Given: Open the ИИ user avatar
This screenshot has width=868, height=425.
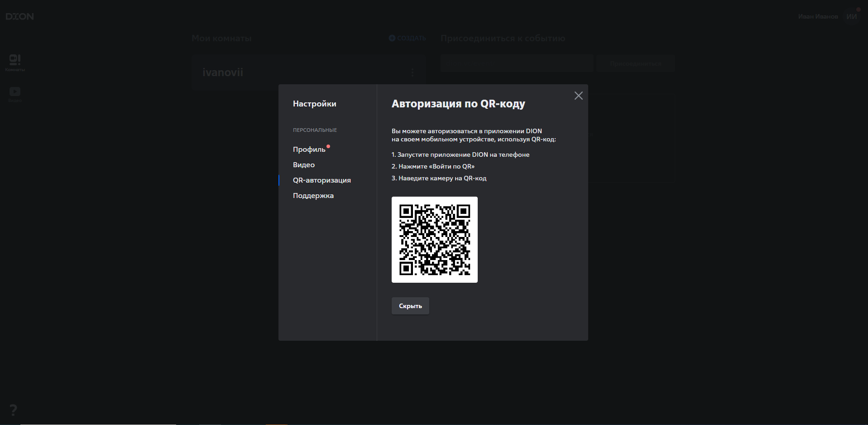Looking at the screenshot, I should (x=852, y=16).
